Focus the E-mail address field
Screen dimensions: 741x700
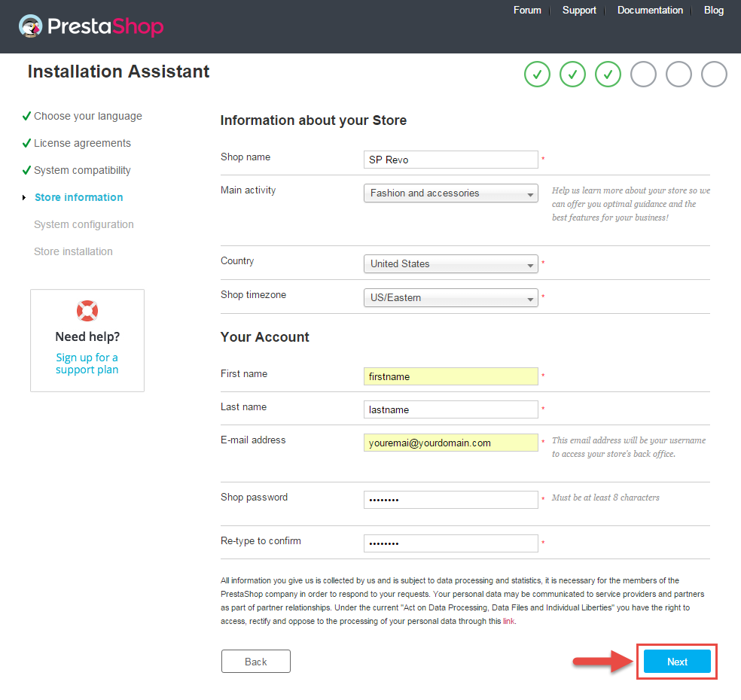(x=451, y=443)
